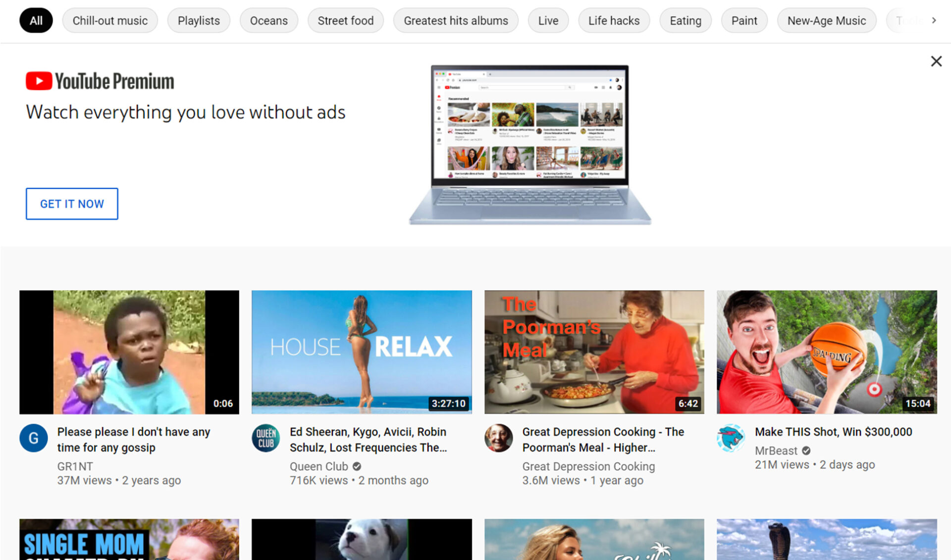Open 'Make THIS Shot, Win $300,000' title
951x560 pixels.
click(833, 432)
